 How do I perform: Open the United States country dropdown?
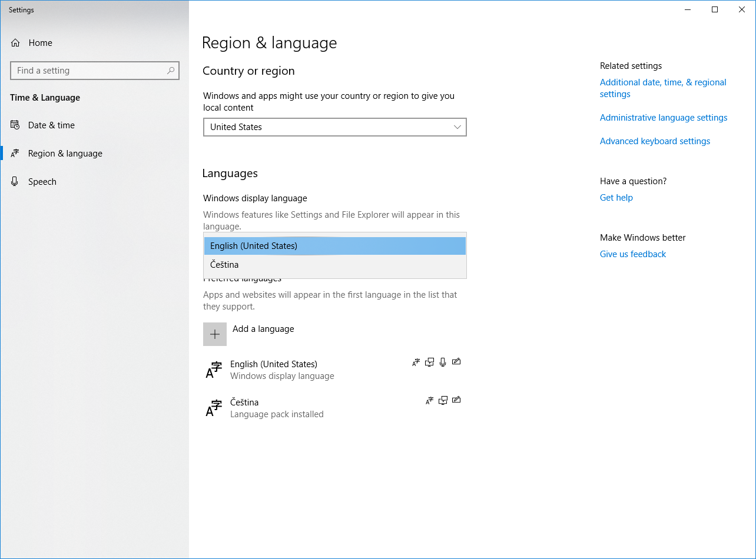335,127
